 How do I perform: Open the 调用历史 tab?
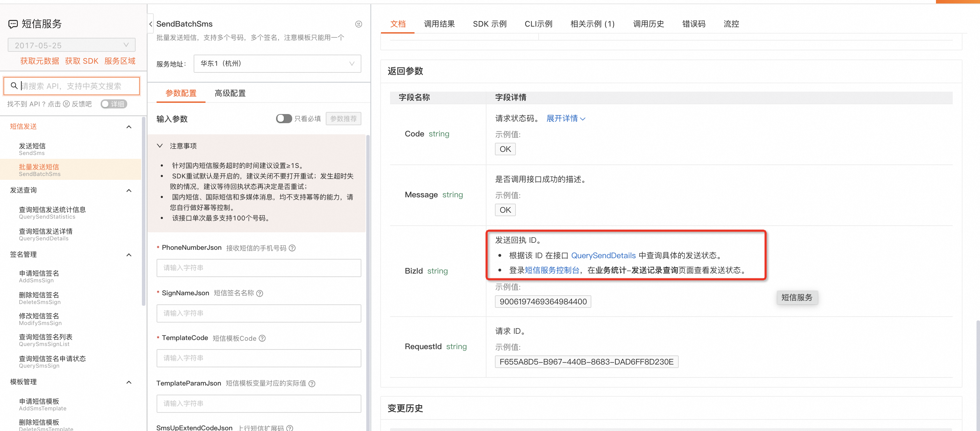tap(648, 24)
